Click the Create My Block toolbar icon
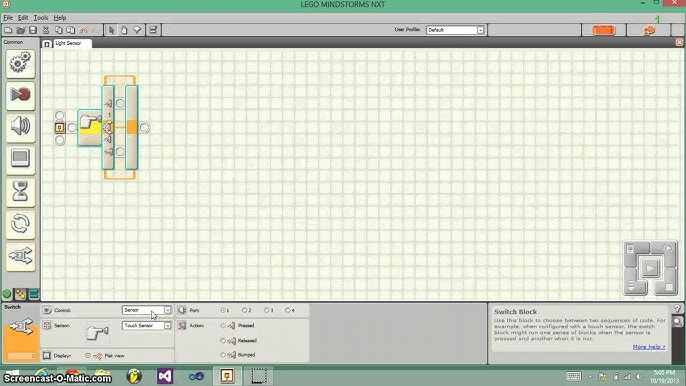 coord(153,30)
